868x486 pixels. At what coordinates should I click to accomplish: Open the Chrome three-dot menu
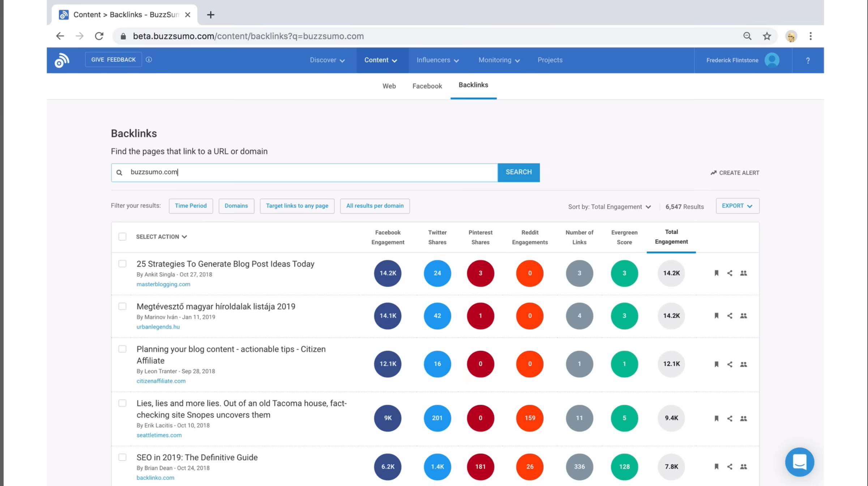[811, 36]
